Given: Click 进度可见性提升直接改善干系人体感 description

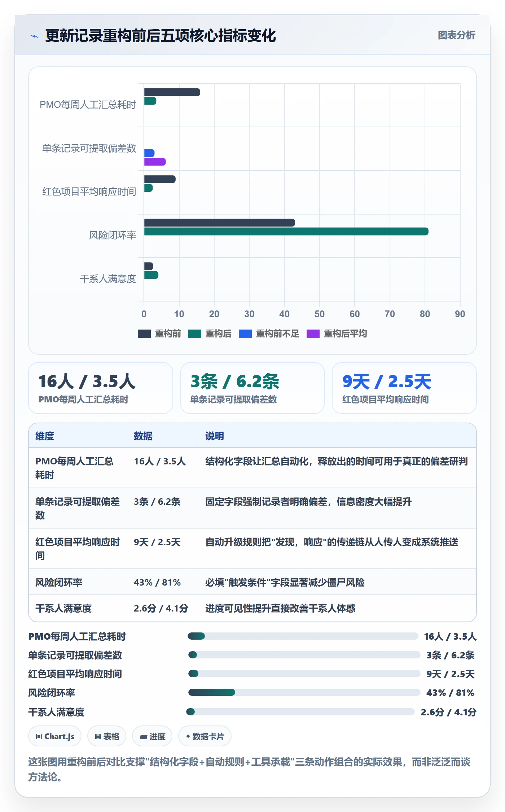Looking at the screenshot, I should coord(280,608).
